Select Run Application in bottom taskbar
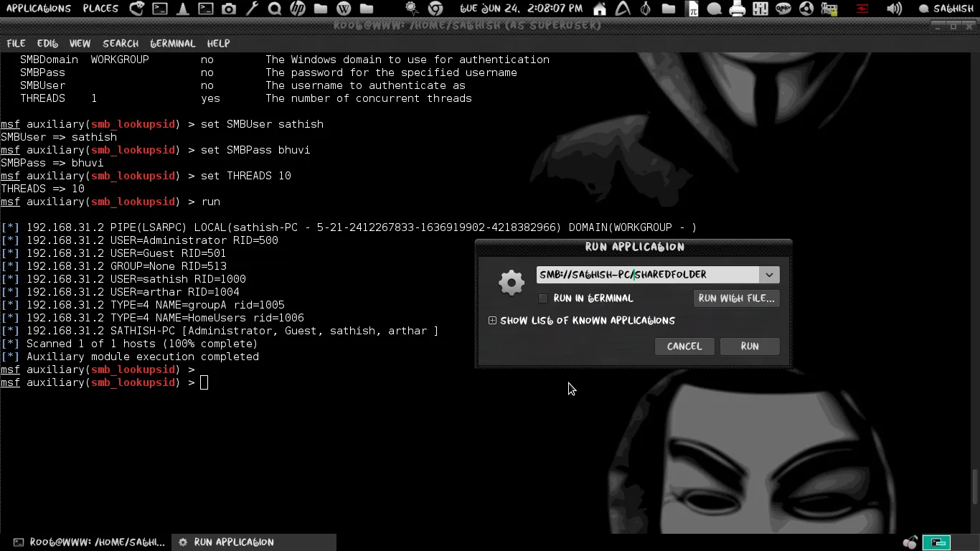This screenshot has height=551, width=980. 253,542
